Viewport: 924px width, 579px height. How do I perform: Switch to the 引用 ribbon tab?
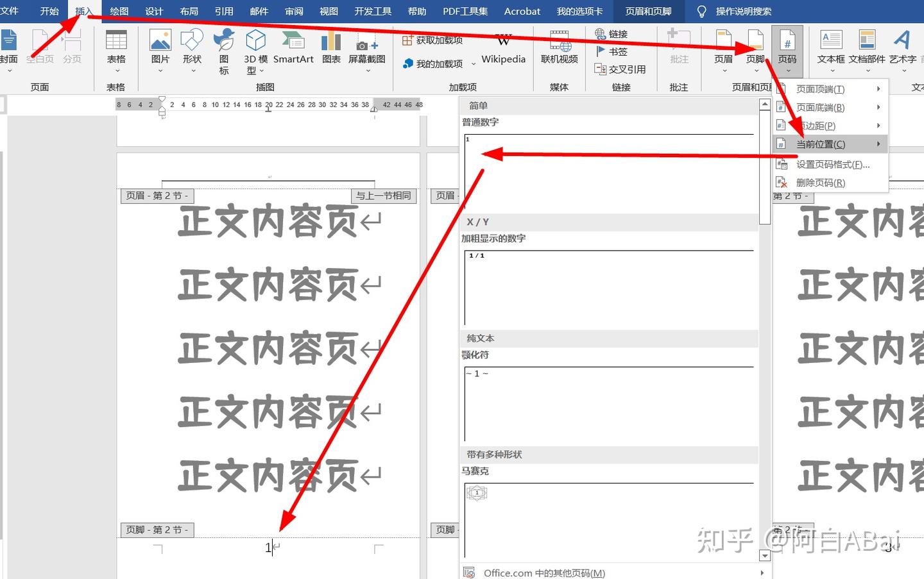click(224, 11)
